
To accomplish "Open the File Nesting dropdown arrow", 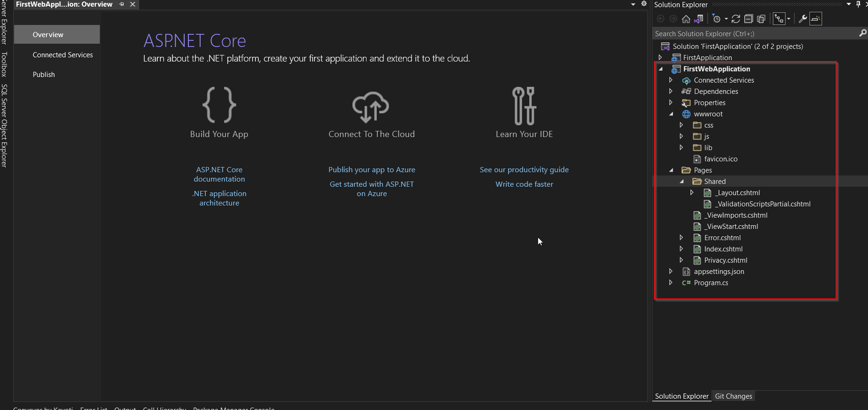I will 789,19.
